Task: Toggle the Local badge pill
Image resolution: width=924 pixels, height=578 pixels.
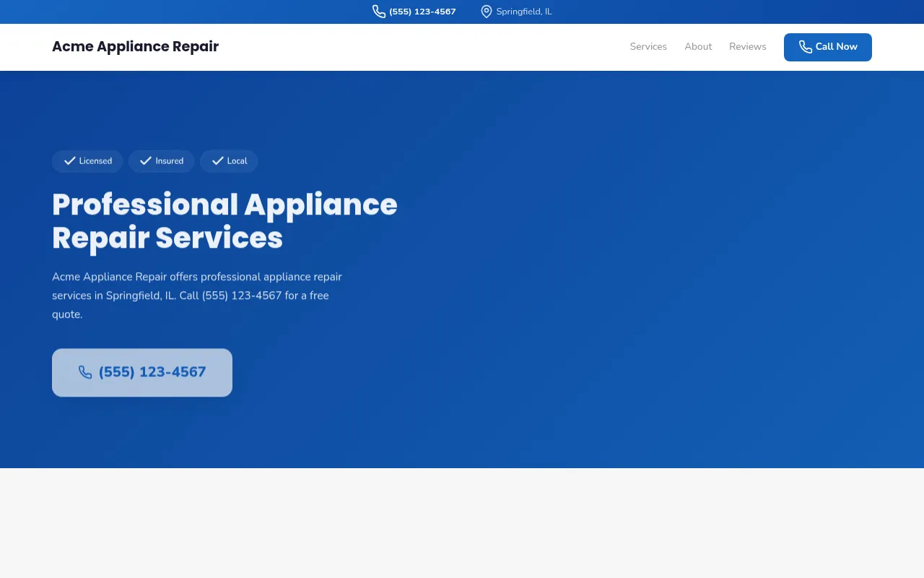Action: [x=229, y=161]
